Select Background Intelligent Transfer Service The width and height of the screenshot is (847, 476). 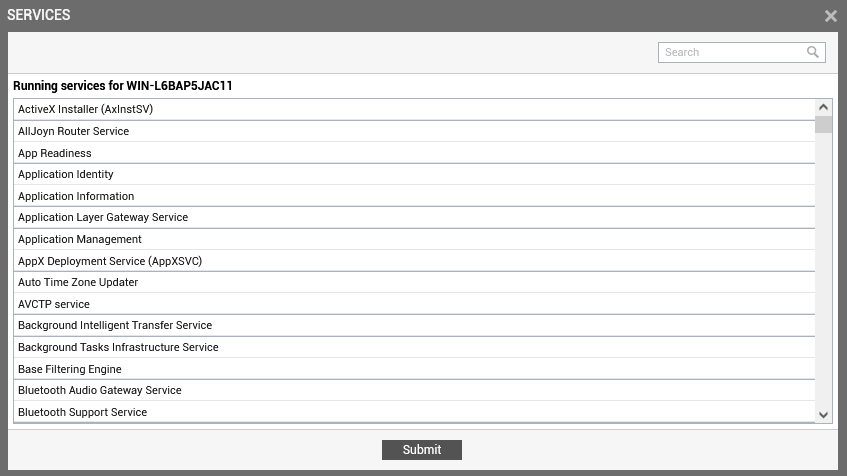click(414, 325)
